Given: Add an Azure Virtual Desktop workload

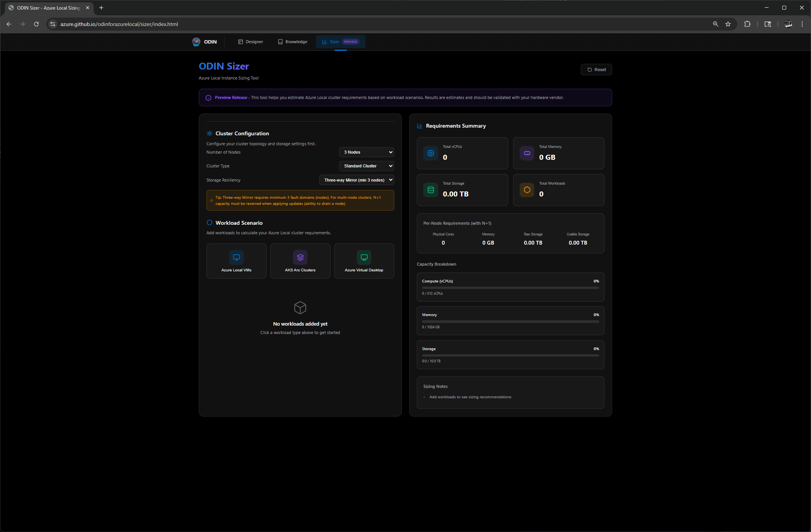Looking at the screenshot, I should [364, 261].
